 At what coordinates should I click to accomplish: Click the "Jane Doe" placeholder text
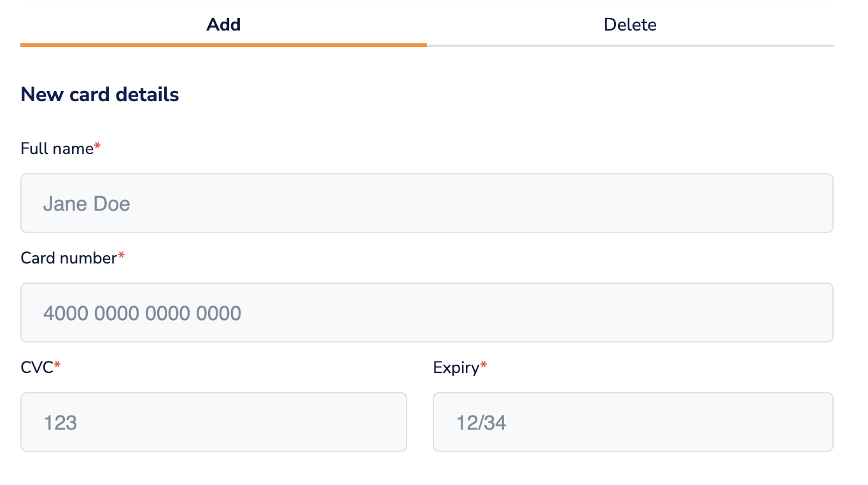coord(87,204)
